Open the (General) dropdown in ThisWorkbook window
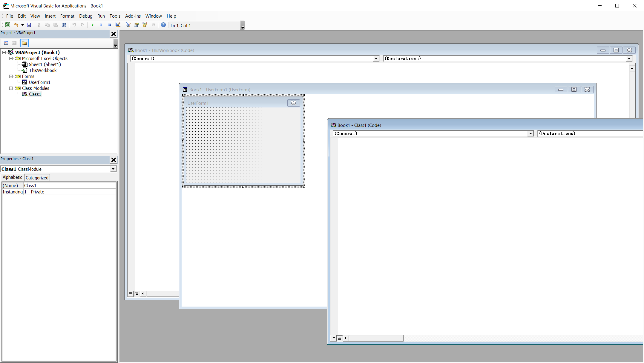The image size is (644, 363). coord(376,59)
